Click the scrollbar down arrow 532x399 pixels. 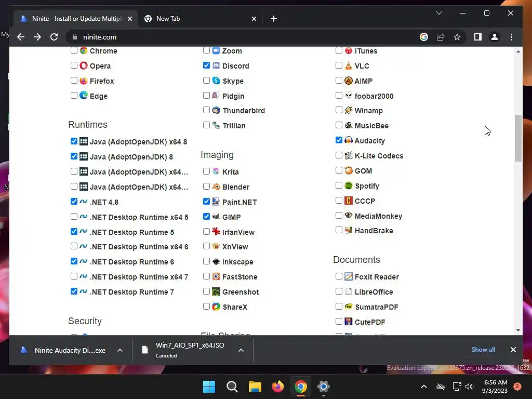(518, 330)
